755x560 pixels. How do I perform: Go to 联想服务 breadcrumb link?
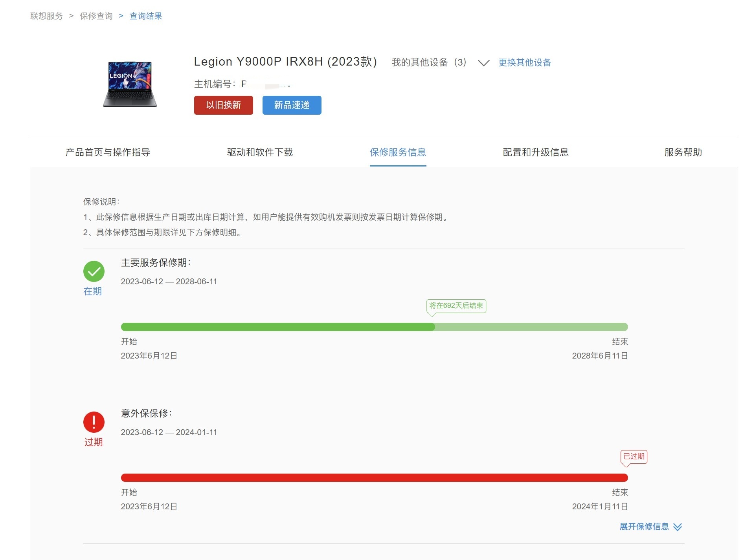pos(46,16)
